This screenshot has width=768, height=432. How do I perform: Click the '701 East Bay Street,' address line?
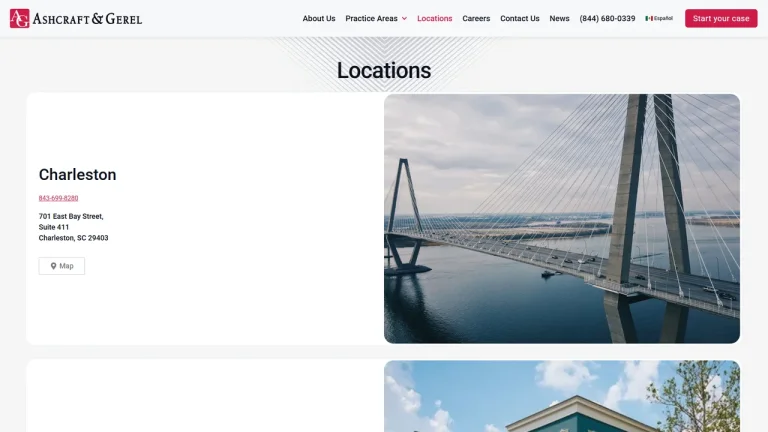pyautogui.click(x=71, y=216)
